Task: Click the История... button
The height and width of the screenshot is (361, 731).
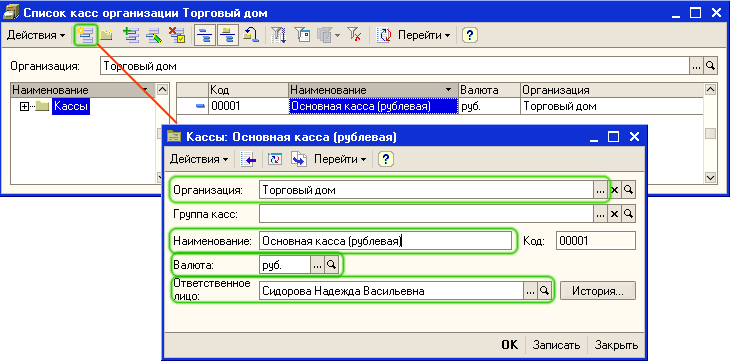Action: click(x=598, y=291)
